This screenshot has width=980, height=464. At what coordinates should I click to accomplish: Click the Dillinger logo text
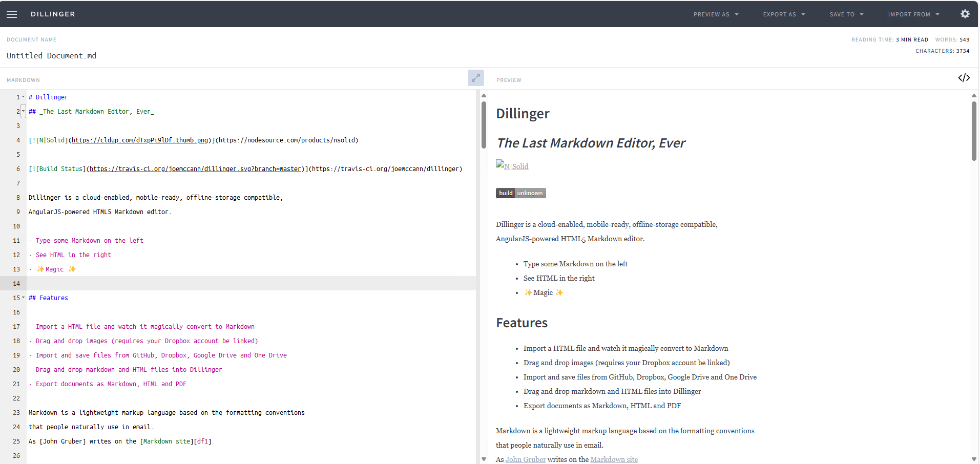(x=53, y=14)
